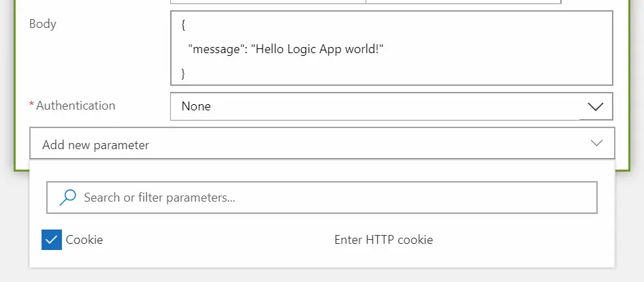The image size is (644, 282).
Task: Click the empty space below the Cookie option
Action: coord(322,259)
